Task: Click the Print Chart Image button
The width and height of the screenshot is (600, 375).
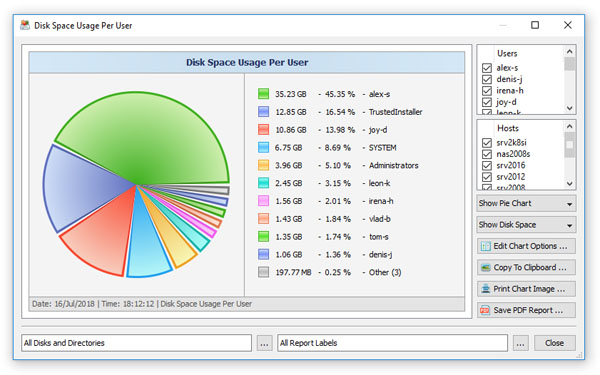Action: (x=526, y=289)
